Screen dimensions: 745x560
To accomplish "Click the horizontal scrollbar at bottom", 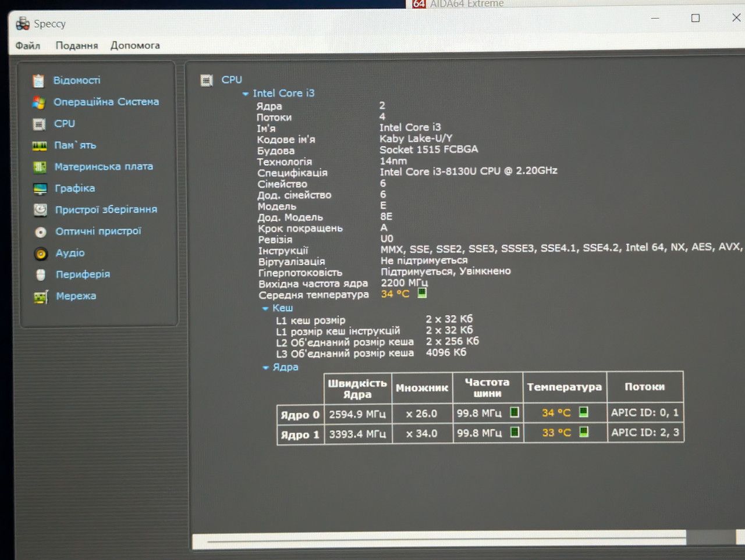I will pyautogui.click(x=439, y=540).
